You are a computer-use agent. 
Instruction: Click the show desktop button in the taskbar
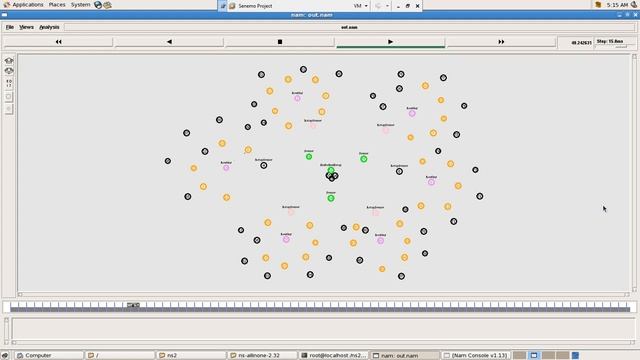[x=5, y=356]
